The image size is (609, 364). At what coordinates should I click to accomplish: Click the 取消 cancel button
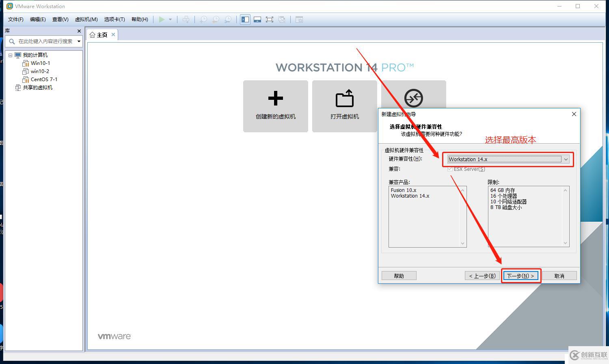tap(559, 276)
